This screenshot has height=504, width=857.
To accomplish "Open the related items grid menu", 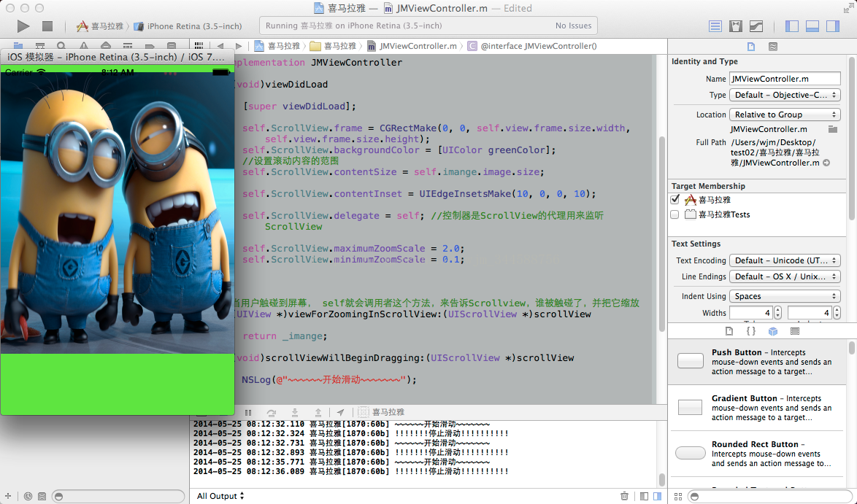I will [x=199, y=46].
